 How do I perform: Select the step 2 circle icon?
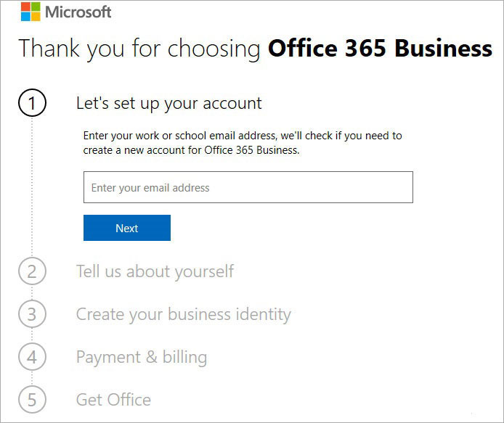[x=32, y=271]
